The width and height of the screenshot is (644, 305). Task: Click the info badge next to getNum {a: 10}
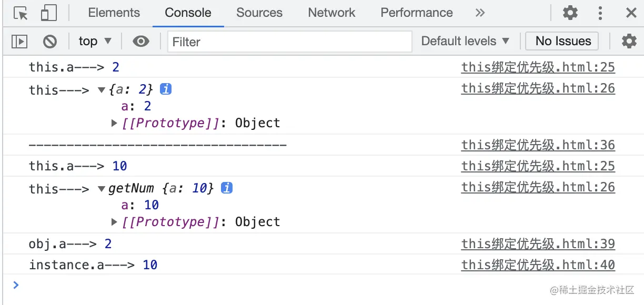[227, 188]
